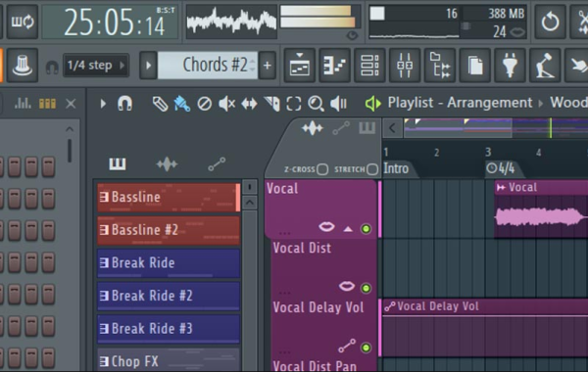Open tempo tapper with the conductor icon
Image resolution: width=588 pixels, height=372 pixels.
pyautogui.click(x=545, y=66)
